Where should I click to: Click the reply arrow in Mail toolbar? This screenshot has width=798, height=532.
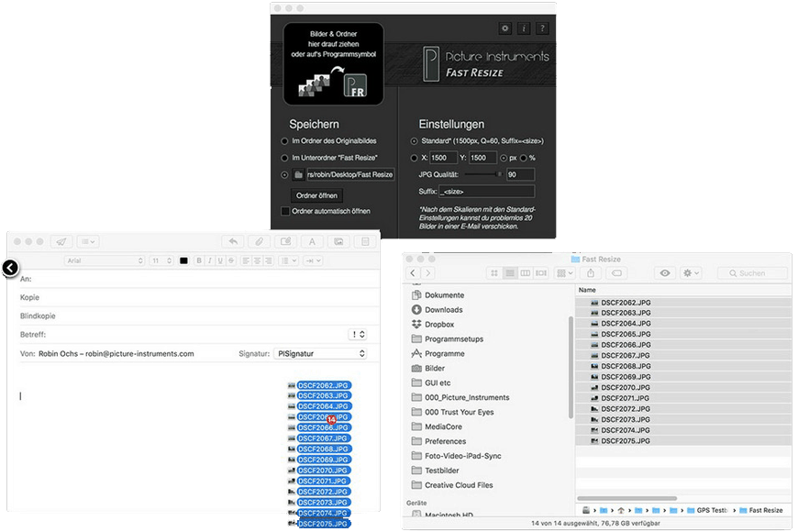(233, 241)
